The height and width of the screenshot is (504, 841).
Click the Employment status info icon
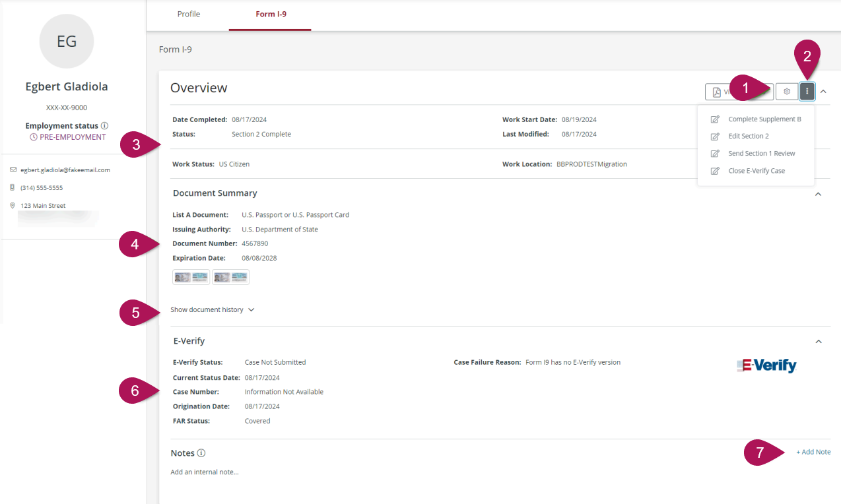[104, 125]
